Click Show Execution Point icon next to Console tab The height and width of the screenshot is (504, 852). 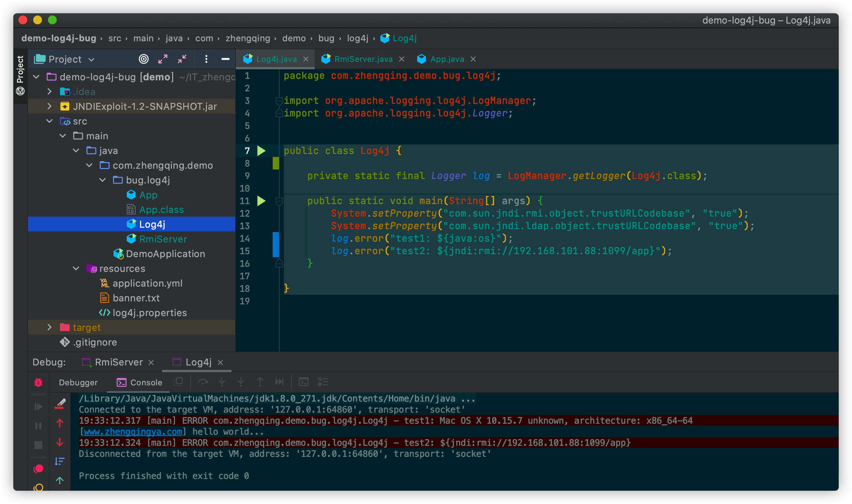[x=179, y=382]
